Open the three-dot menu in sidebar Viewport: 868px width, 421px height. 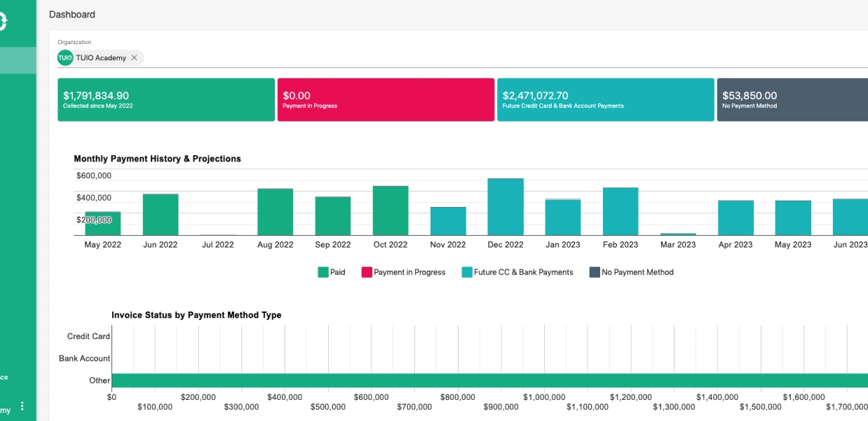[22, 406]
